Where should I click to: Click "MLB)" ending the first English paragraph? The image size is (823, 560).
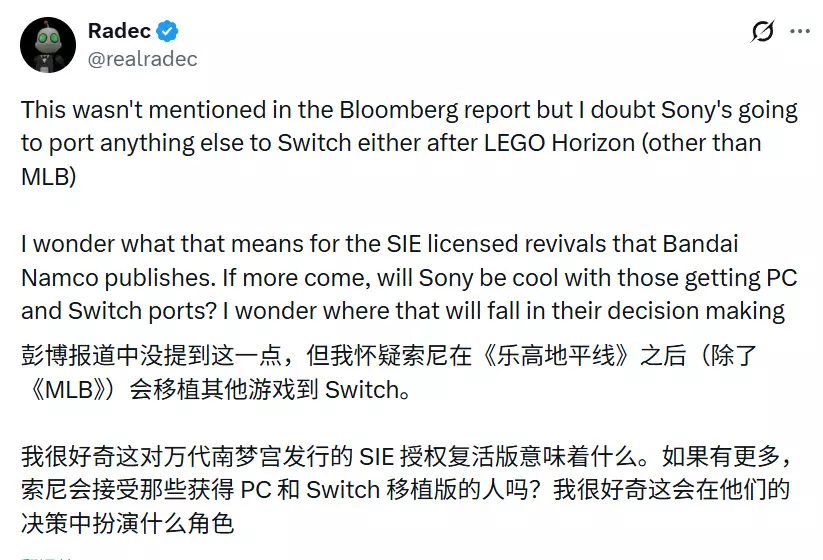(46, 175)
